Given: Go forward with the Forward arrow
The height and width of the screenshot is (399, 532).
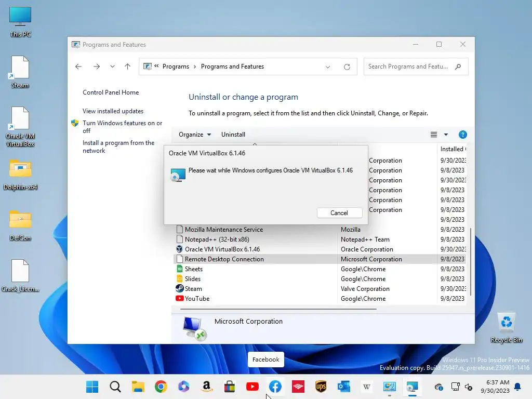Looking at the screenshot, I should (x=96, y=66).
